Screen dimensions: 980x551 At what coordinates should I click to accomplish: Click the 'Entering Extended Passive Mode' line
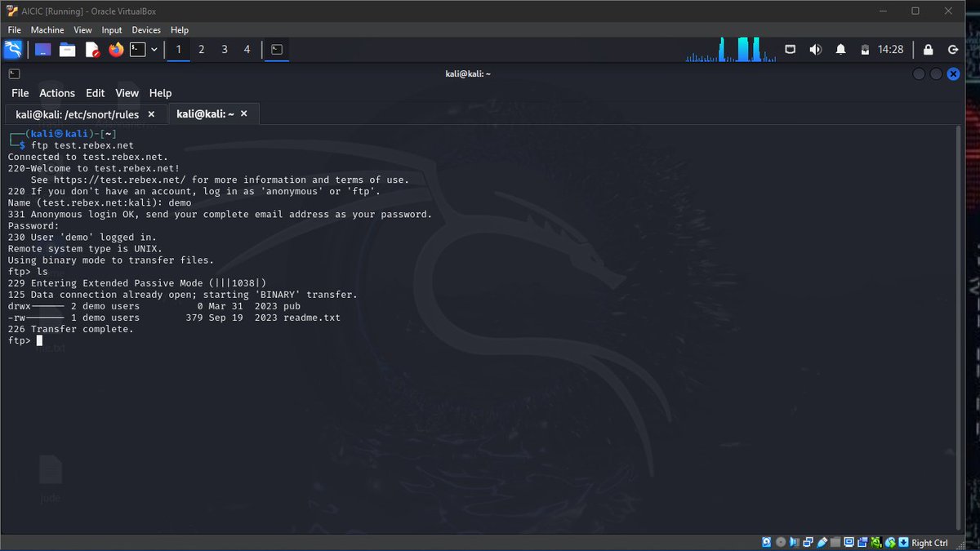pyautogui.click(x=137, y=283)
